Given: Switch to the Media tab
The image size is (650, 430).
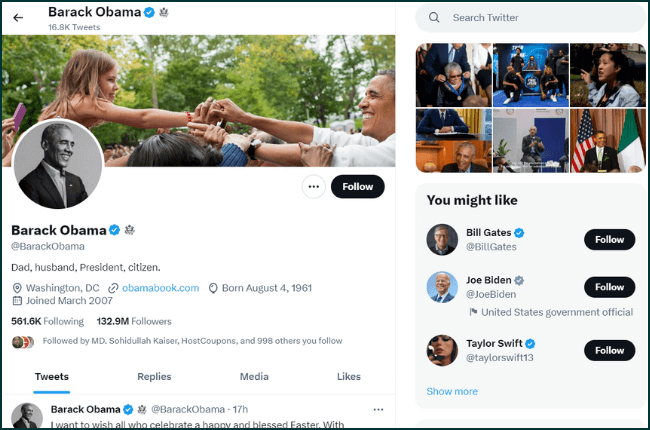Looking at the screenshot, I should point(254,377).
